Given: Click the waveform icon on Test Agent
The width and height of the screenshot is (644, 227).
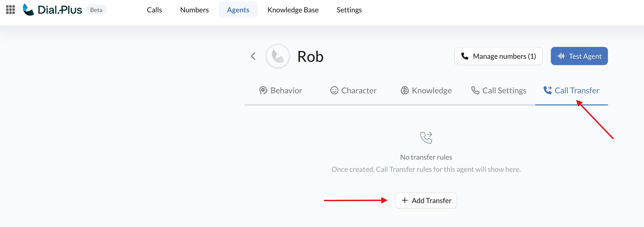Looking at the screenshot, I should (x=561, y=56).
